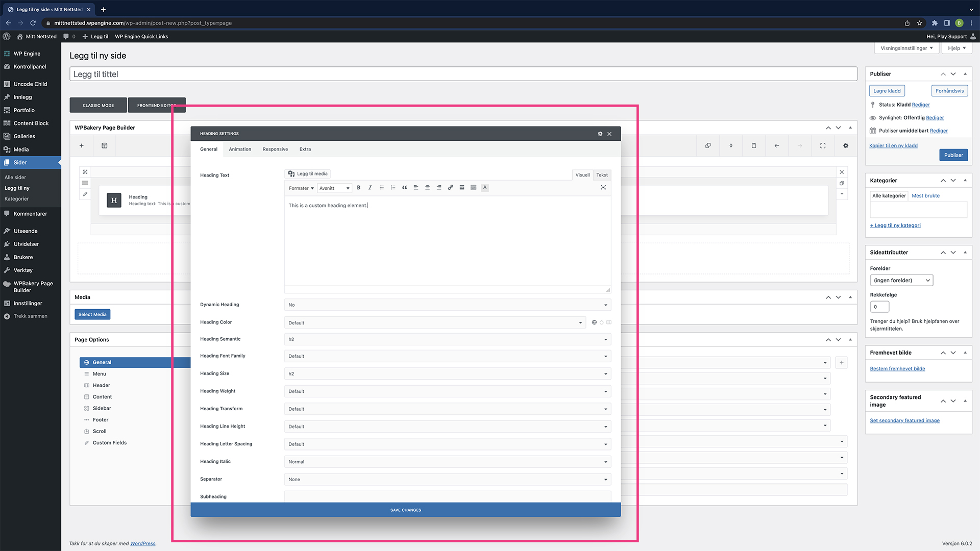Open the Heading Weight dropdown
Viewport: 980px width, 551px height.
tap(448, 392)
